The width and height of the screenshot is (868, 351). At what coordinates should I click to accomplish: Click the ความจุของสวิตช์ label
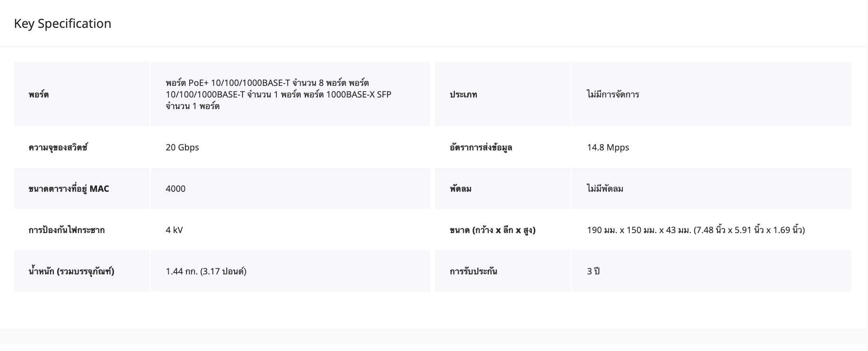click(58, 147)
